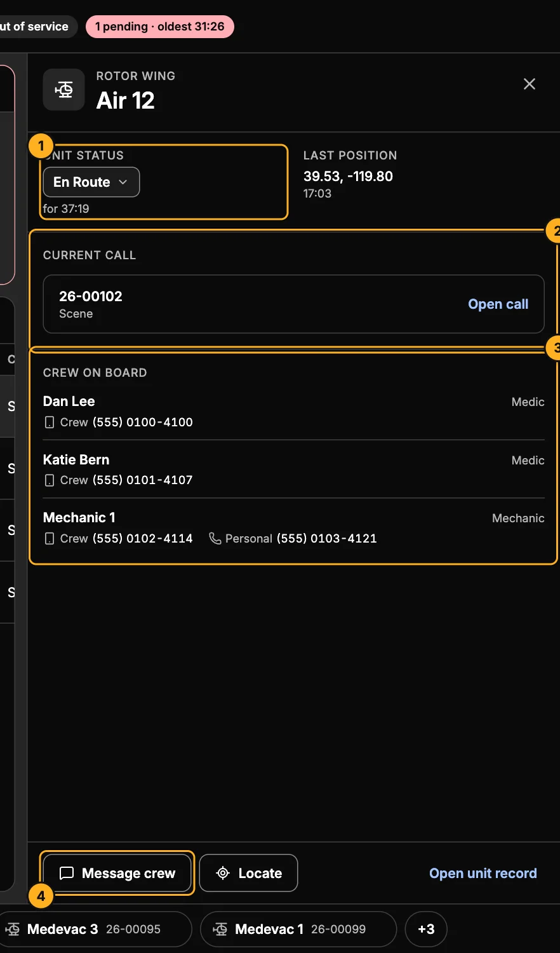The image size is (560, 953).
Task: Show the +3 more units
Action: 426,929
